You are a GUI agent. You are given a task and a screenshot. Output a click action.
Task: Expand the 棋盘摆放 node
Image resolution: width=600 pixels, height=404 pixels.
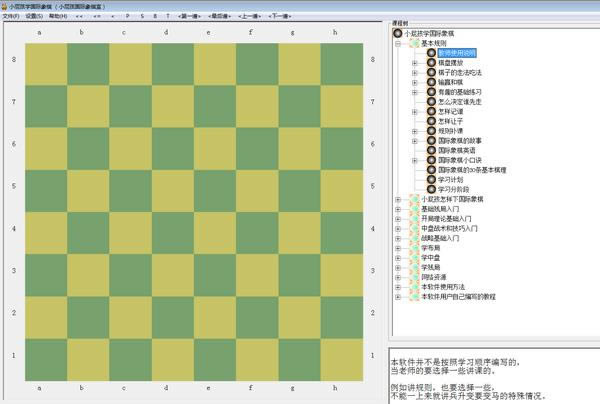coord(414,63)
